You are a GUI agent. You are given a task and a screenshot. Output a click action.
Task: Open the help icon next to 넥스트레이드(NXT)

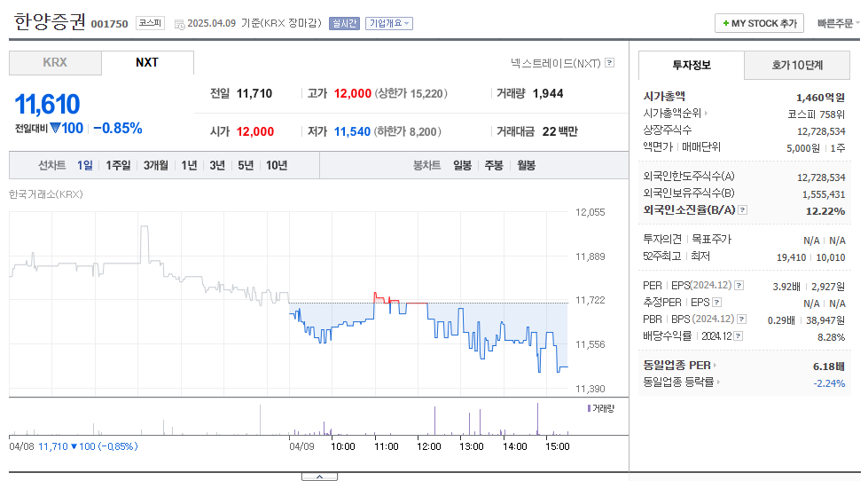point(609,63)
